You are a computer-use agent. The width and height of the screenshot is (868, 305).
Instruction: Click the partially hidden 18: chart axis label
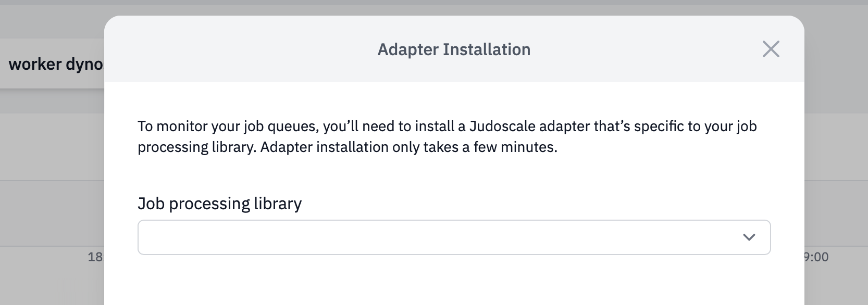96,257
